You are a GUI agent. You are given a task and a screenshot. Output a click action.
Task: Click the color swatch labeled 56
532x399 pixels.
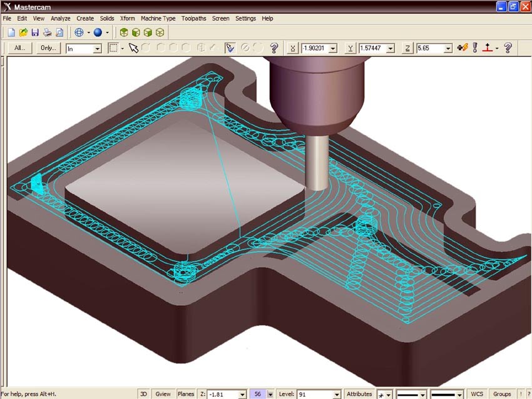258,394
